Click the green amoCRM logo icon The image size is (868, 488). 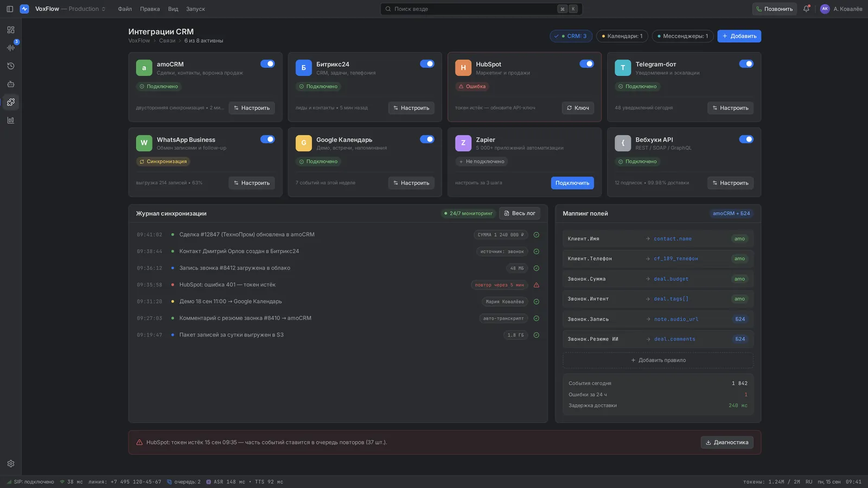pos(144,68)
